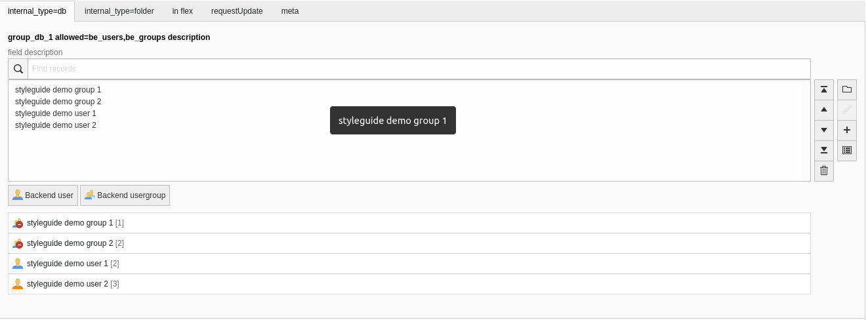The width and height of the screenshot is (868, 320).
Task: Switch to internal_type=db tab
Action: 37,11
